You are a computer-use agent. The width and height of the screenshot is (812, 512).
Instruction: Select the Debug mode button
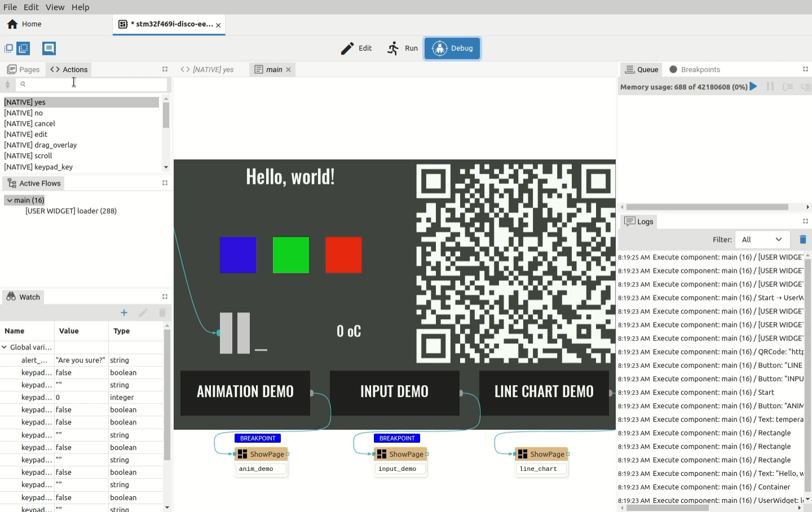click(x=453, y=48)
